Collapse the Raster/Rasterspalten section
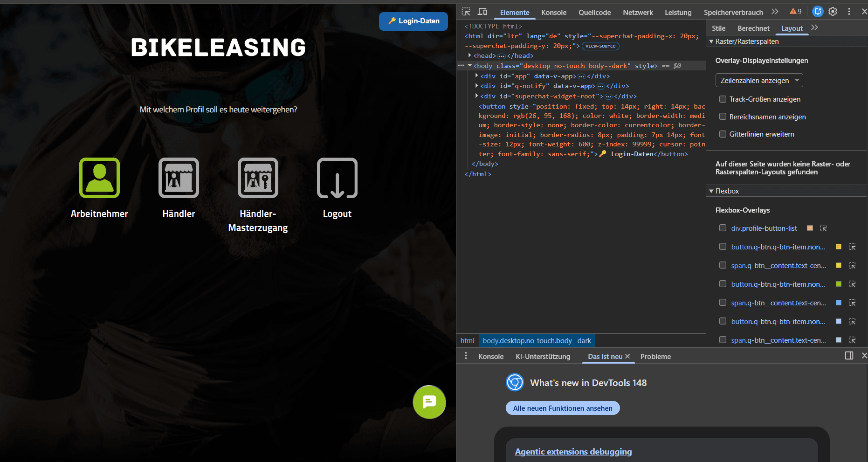This screenshot has height=462, width=868. 711,41
